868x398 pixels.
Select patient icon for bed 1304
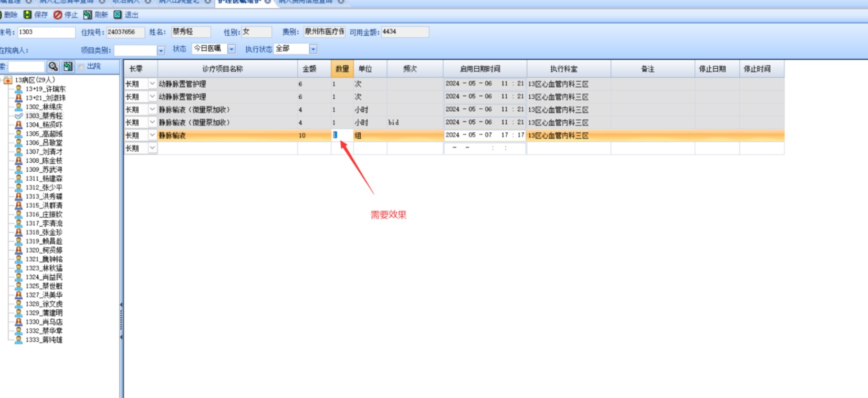(18, 124)
